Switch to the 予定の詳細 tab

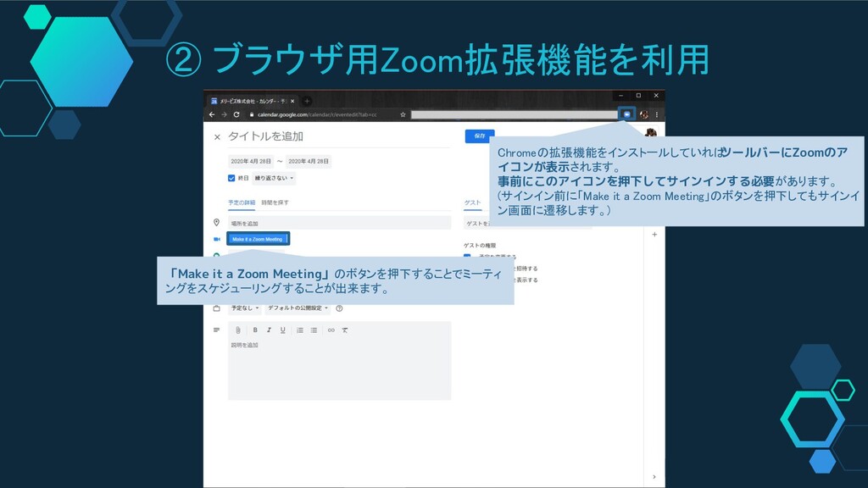[242, 202]
